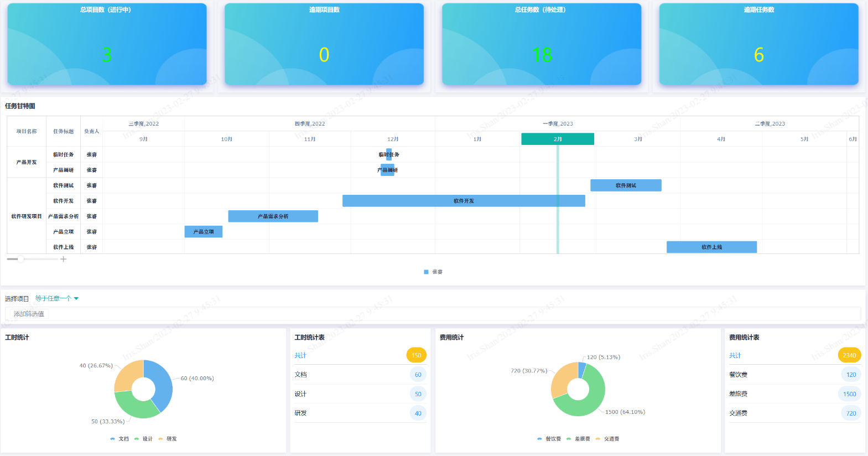
Task: Toggle the 张睿 legend marker under the Gantt chart
Action: [426, 272]
